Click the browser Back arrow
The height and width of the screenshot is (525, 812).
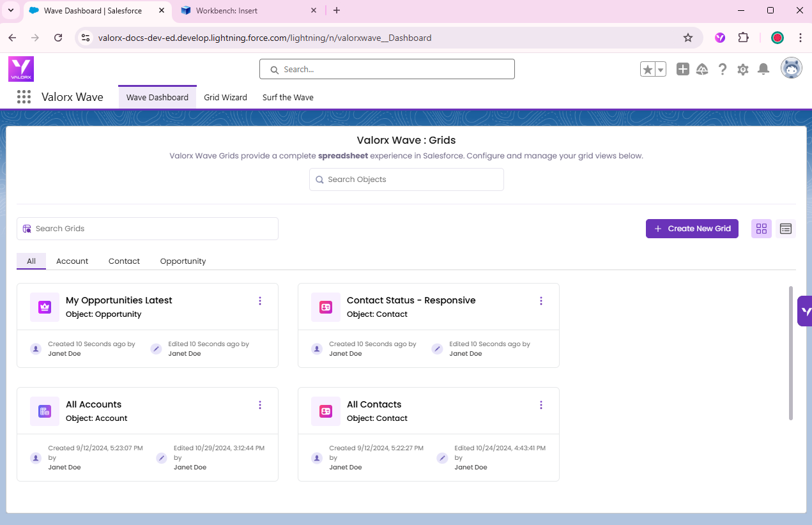12,38
